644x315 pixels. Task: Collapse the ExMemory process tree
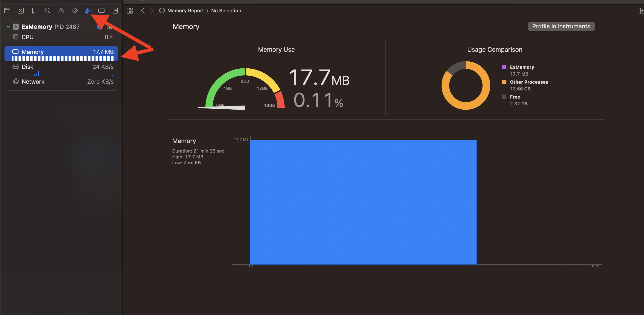coord(8,27)
